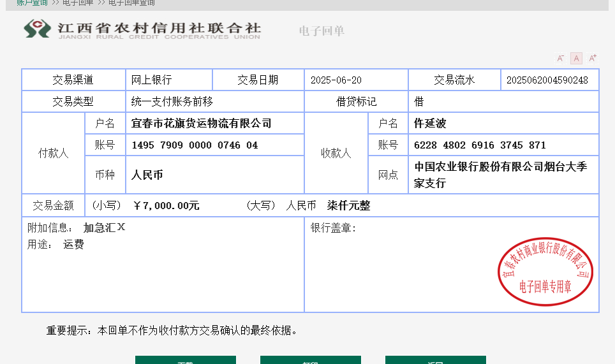The image size is (615, 364).
Task: Select payee name 仵延波
Action: pyautogui.click(x=430, y=124)
